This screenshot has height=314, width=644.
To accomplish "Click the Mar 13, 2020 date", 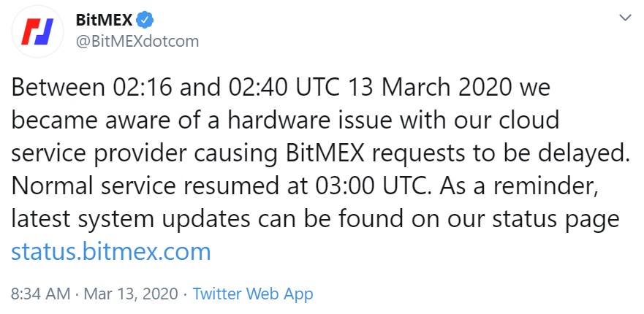I will tap(131, 294).
